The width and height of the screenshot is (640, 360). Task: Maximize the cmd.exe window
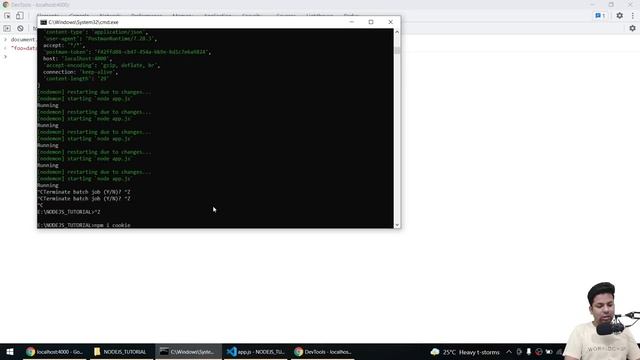tap(371, 22)
